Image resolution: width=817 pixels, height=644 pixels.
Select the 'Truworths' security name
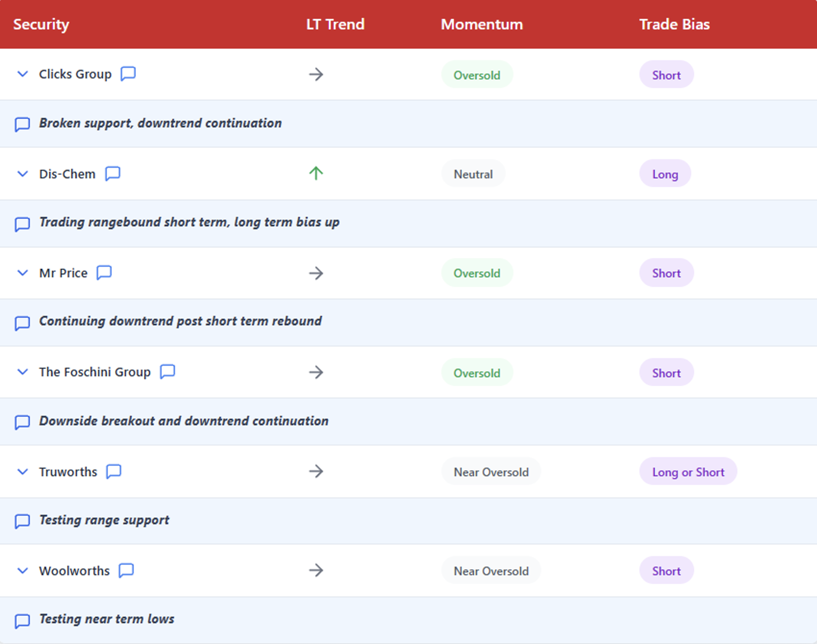tap(68, 472)
